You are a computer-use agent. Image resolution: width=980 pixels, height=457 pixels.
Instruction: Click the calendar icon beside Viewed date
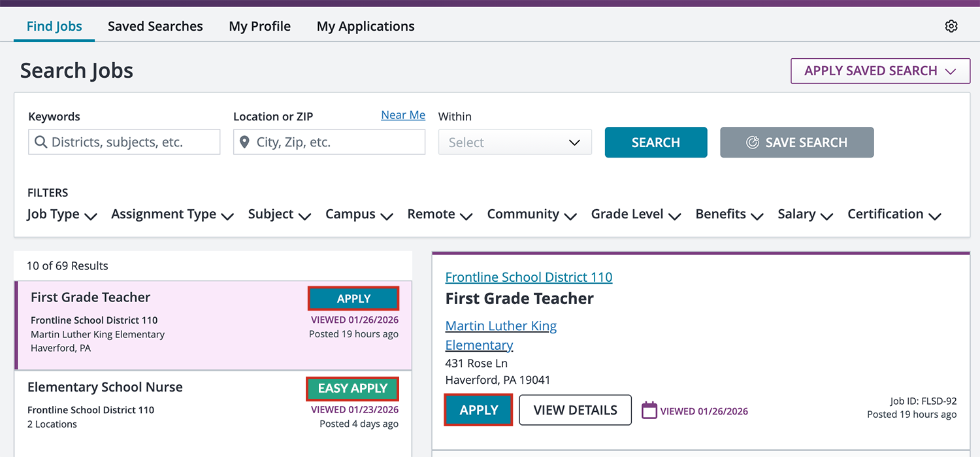click(x=649, y=411)
